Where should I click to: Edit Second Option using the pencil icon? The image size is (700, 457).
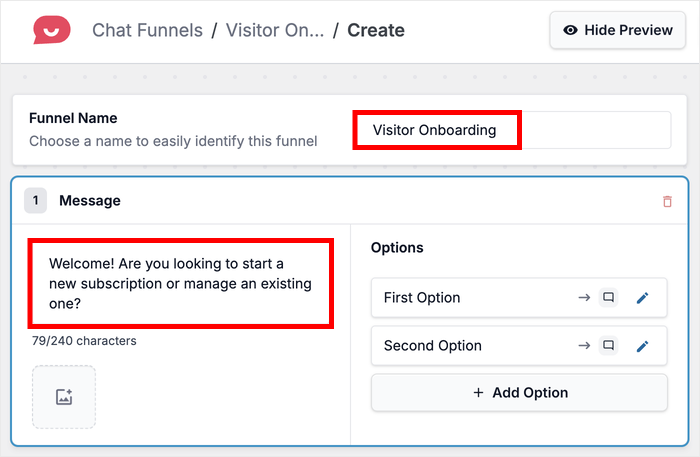pyautogui.click(x=643, y=346)
